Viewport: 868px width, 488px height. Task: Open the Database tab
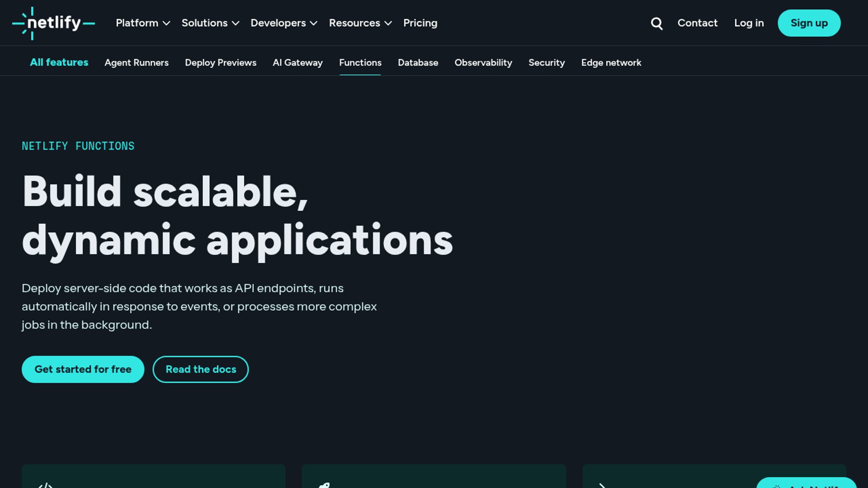[418, 63]
